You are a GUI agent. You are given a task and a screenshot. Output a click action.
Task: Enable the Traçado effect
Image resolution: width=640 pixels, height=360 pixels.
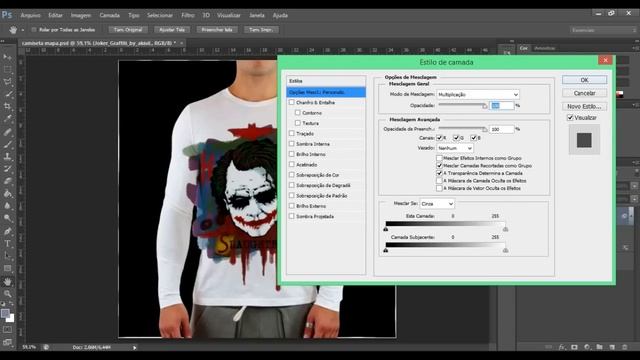(x=291, y=133)
